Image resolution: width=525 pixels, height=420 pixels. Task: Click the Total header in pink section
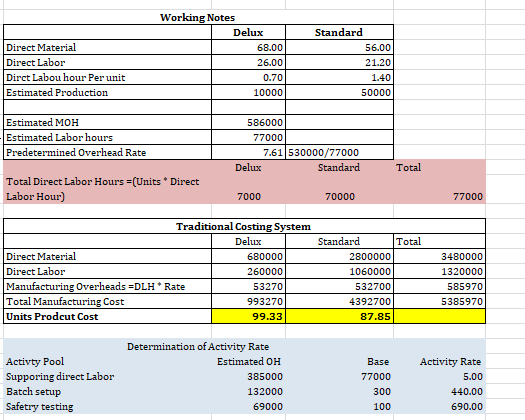(408, 167)
